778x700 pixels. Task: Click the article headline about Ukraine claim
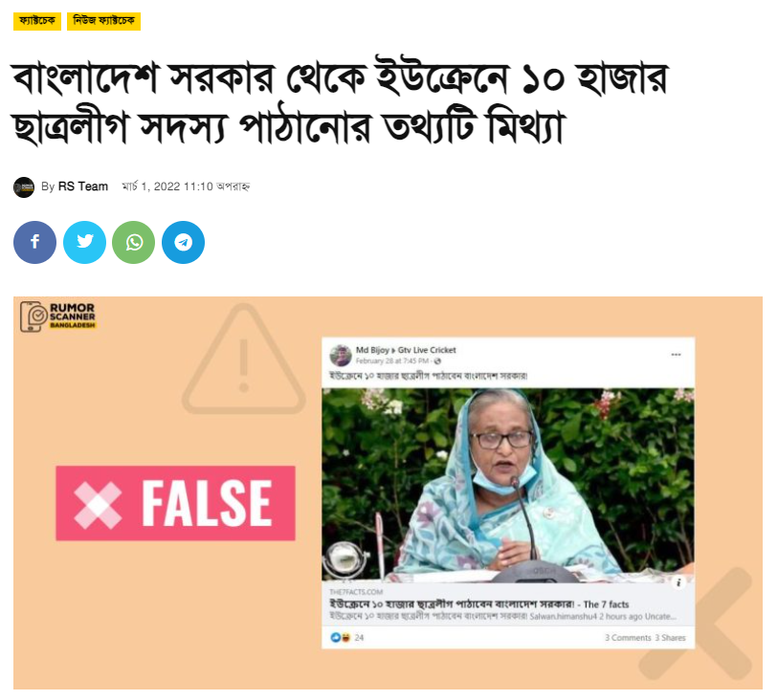tap(341, 101)
